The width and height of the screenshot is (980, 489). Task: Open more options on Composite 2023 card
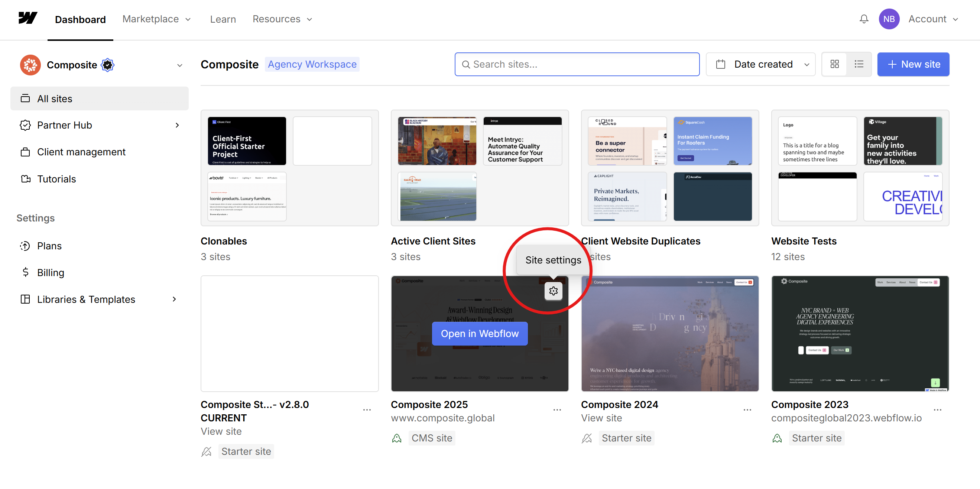click(x=937, y=410)
